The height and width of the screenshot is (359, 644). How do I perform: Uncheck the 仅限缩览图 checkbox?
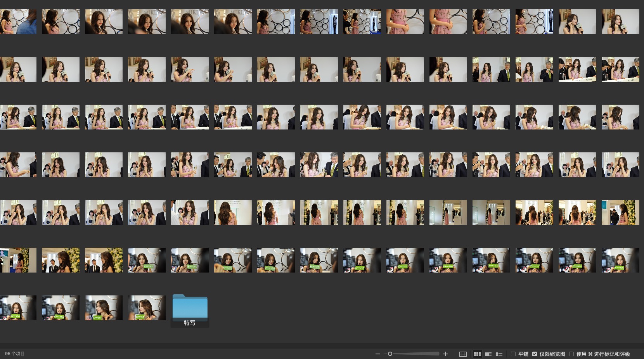click(535, 354)
